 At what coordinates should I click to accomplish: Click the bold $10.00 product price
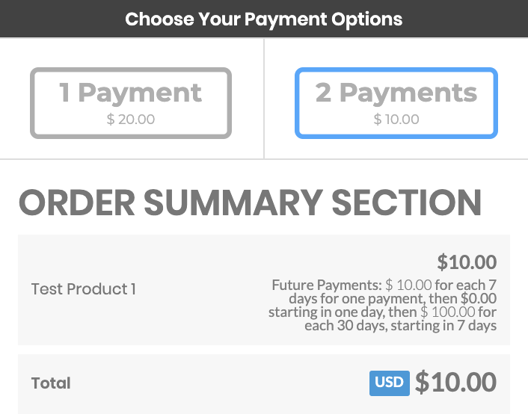coord(467,262)
